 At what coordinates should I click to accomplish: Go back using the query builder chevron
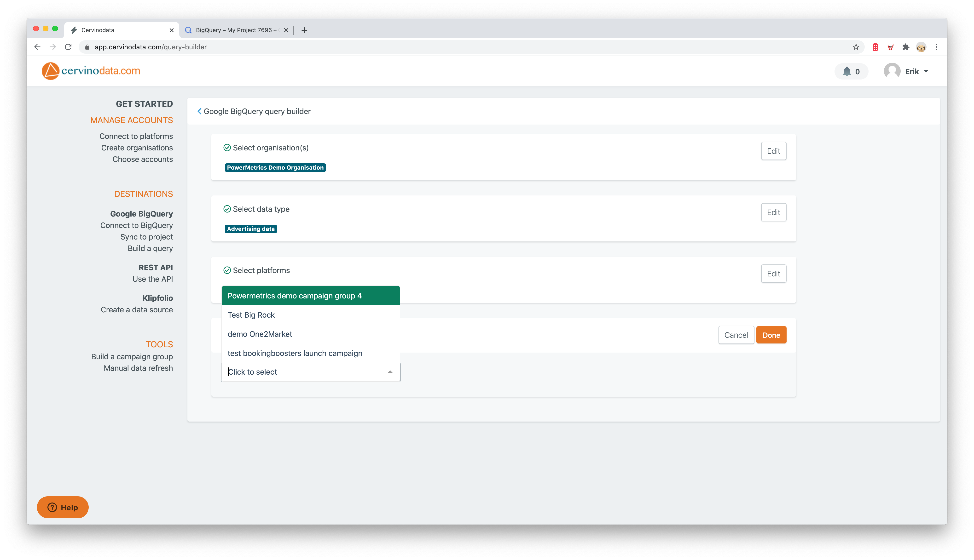[199, 111]
